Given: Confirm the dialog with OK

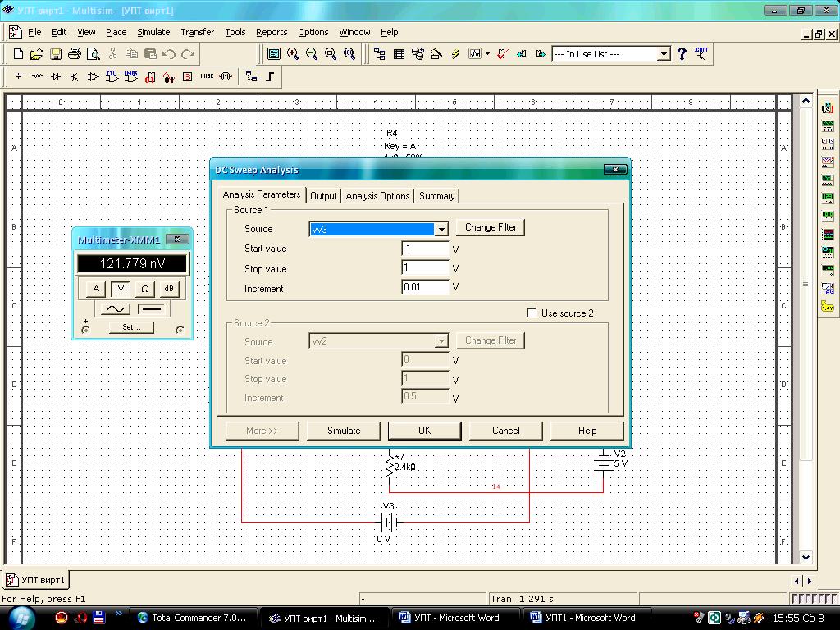Looking at the screenshot, I should click(x=424, y=431).
